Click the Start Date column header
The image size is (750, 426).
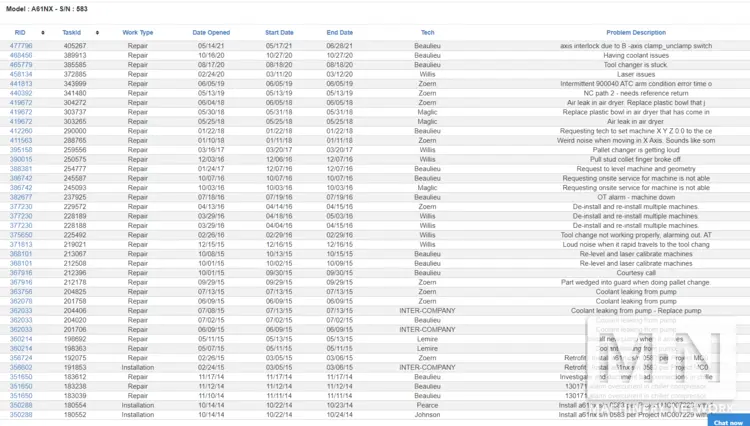tap(279, 33)
